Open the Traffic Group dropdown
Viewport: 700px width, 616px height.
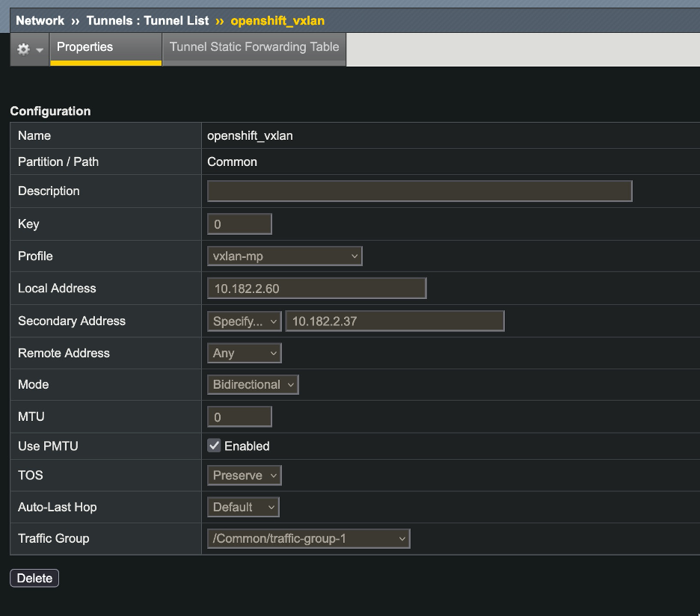pos(308,539)
